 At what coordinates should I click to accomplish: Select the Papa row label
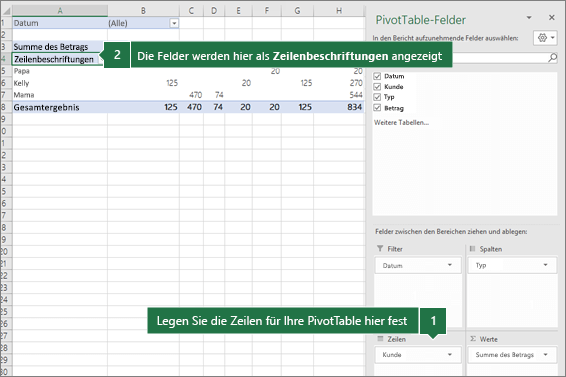pos(60,71)
